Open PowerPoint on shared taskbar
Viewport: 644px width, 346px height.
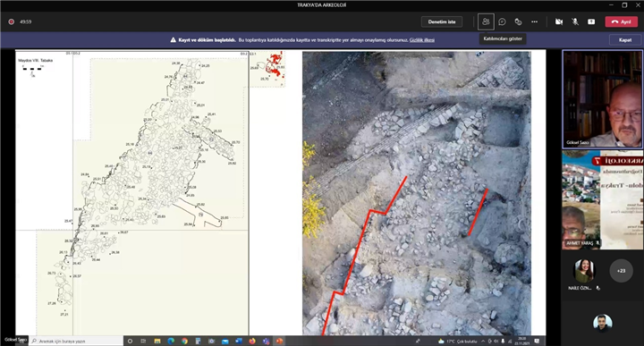[x=279, y=341]
